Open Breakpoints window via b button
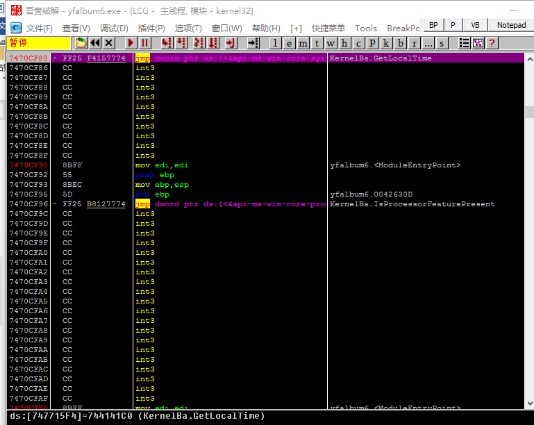534x425 pixels. [x=400, y=43]
